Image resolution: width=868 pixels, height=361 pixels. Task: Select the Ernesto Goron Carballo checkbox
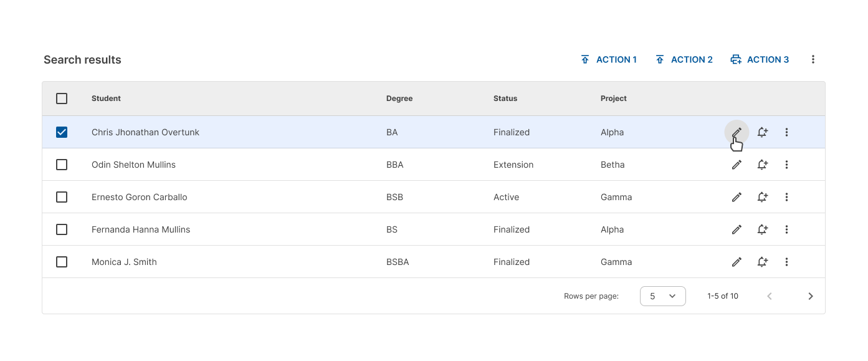(62, 197)
